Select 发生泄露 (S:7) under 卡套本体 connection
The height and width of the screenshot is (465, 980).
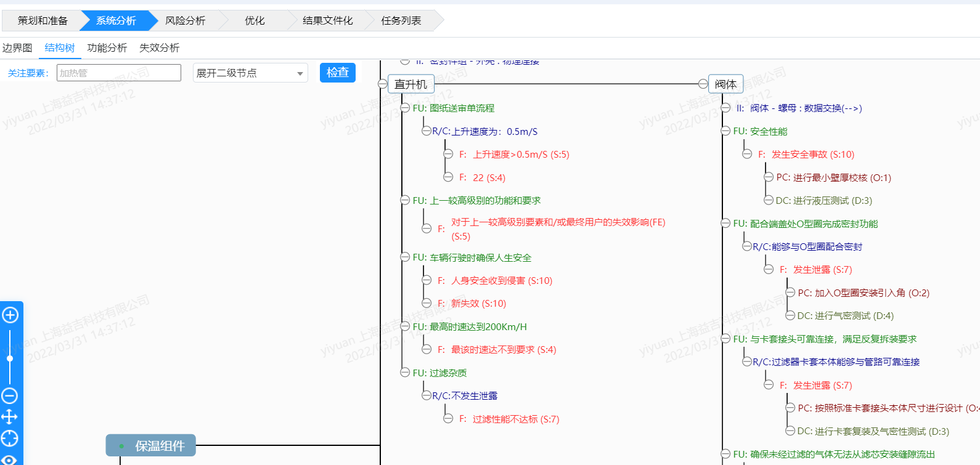tap(822, 386)
